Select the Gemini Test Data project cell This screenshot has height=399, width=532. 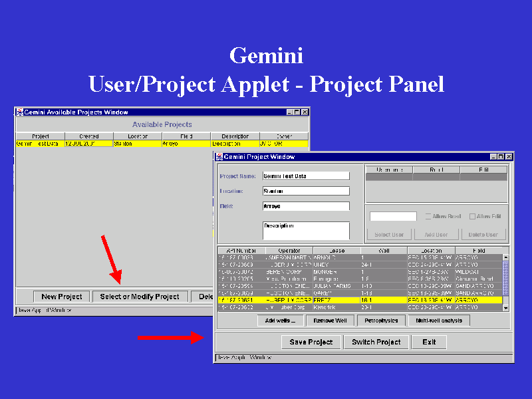pos(41,144)
